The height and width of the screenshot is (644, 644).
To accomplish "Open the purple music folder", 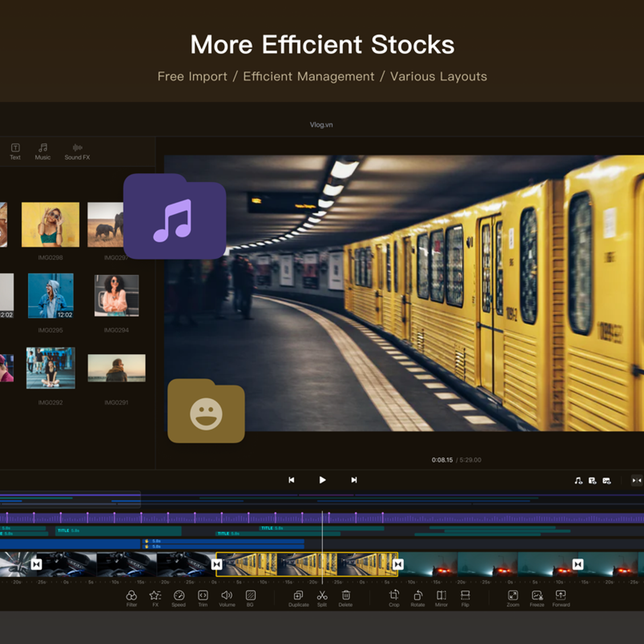I will pyautogui.click(x=174, y=217).
